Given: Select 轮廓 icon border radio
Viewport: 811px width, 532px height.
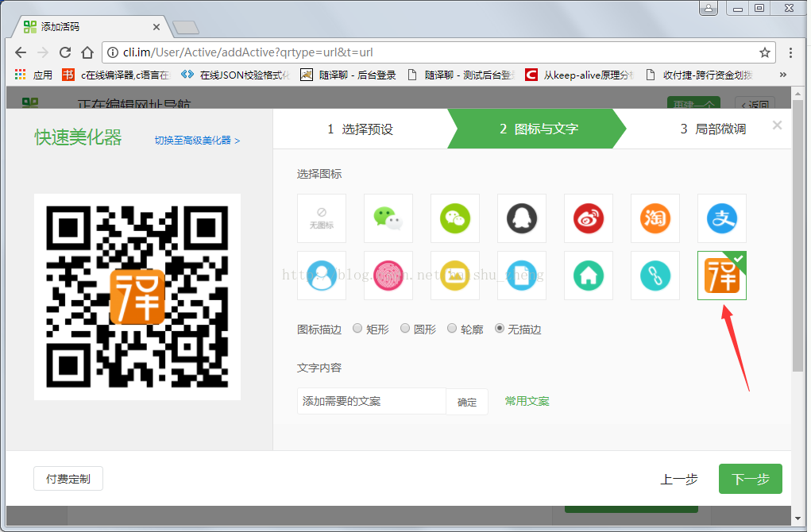Looking at the screenshot, I should tap(452, 328).
